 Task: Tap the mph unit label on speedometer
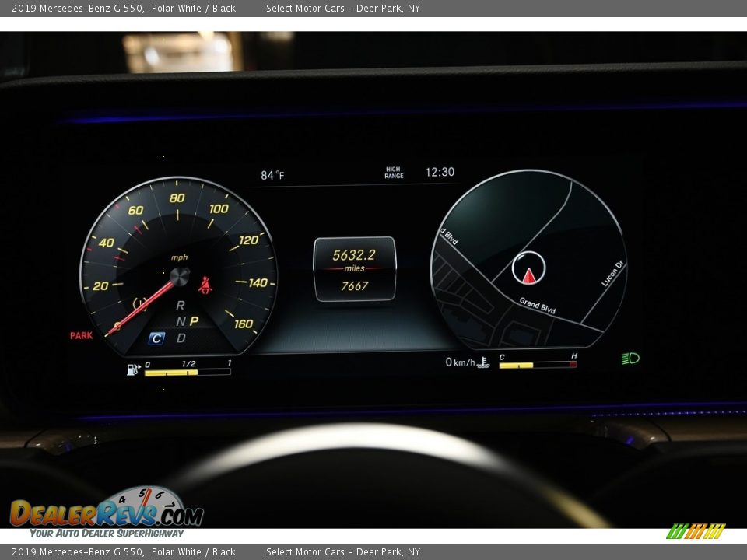(x=180, y=257)
